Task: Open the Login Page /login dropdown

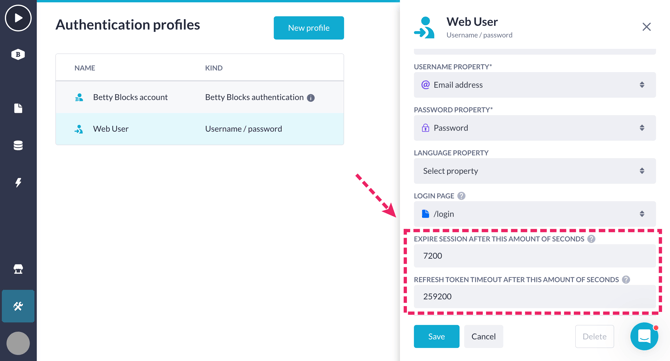Action: pos(535,214)
